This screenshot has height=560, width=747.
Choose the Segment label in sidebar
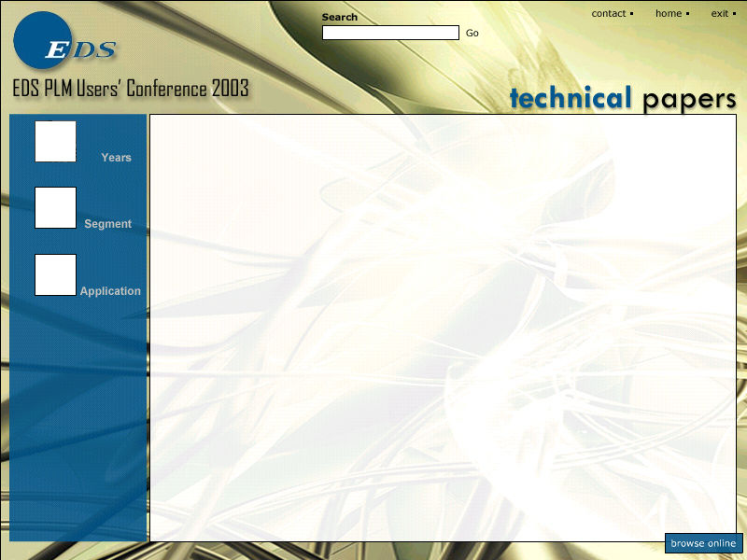[107, 224]
